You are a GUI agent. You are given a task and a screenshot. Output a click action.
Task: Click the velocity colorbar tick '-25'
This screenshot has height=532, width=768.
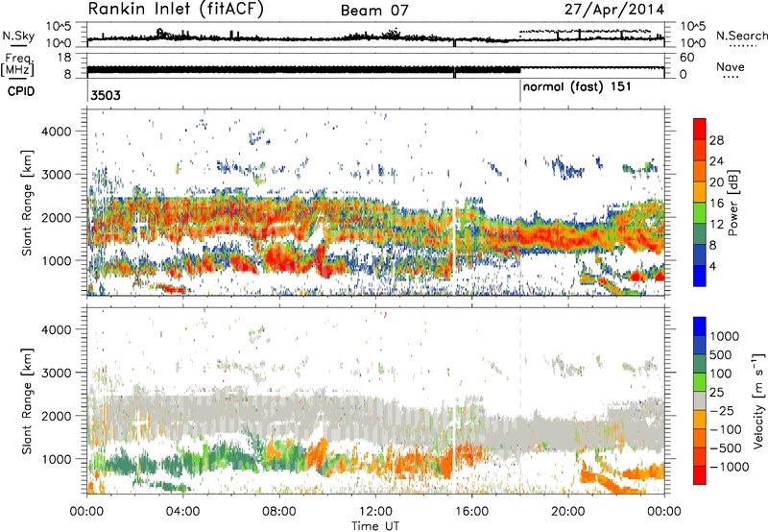tap(722, 410)
